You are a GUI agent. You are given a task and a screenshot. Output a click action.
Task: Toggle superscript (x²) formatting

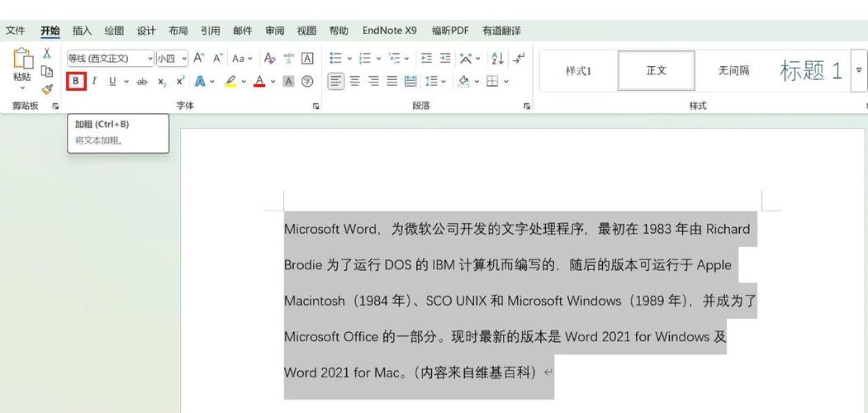coord(181,82)
